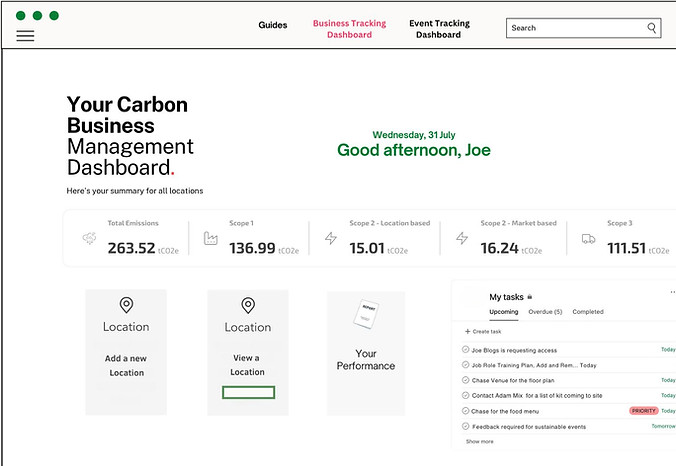Mark 'Feedback required for sustainable events' complete
Screen dimensions: 676x466
[x=465, y=426]
